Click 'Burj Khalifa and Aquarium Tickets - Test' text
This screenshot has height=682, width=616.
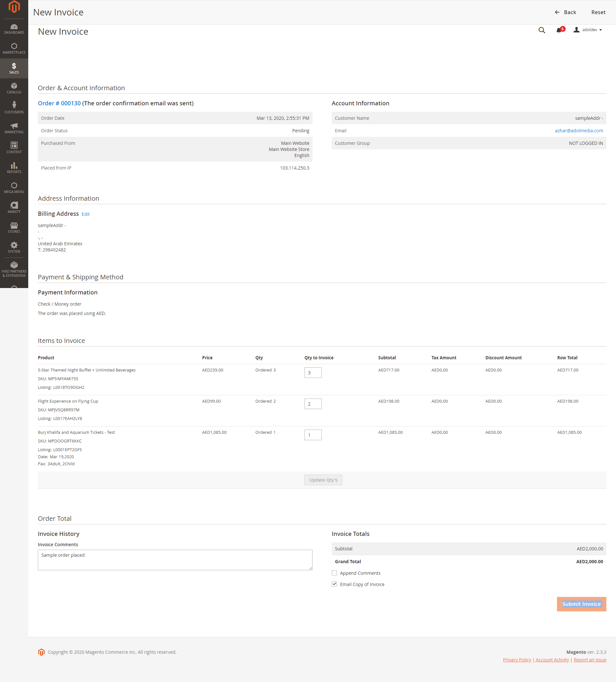[x=76, y=432]
